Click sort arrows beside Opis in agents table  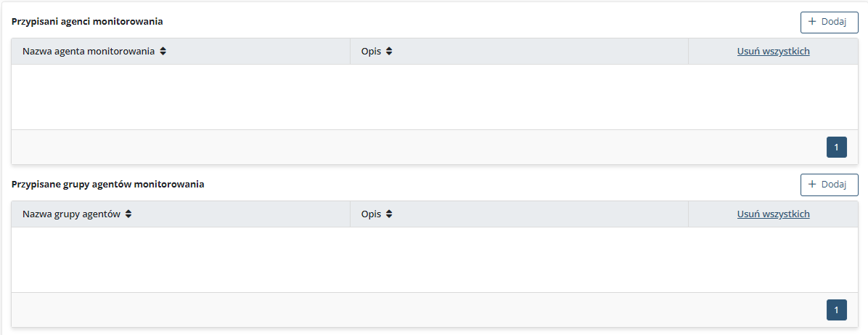[x=389, y=52]
